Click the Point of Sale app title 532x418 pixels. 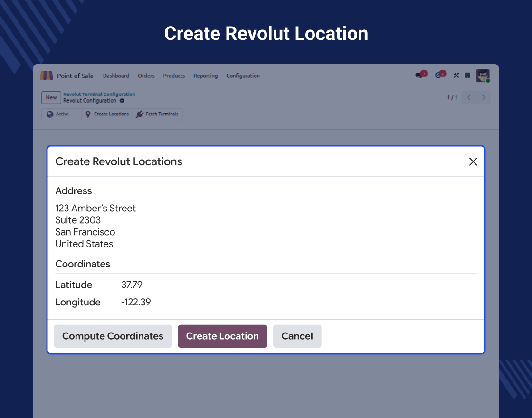point(75,76)
